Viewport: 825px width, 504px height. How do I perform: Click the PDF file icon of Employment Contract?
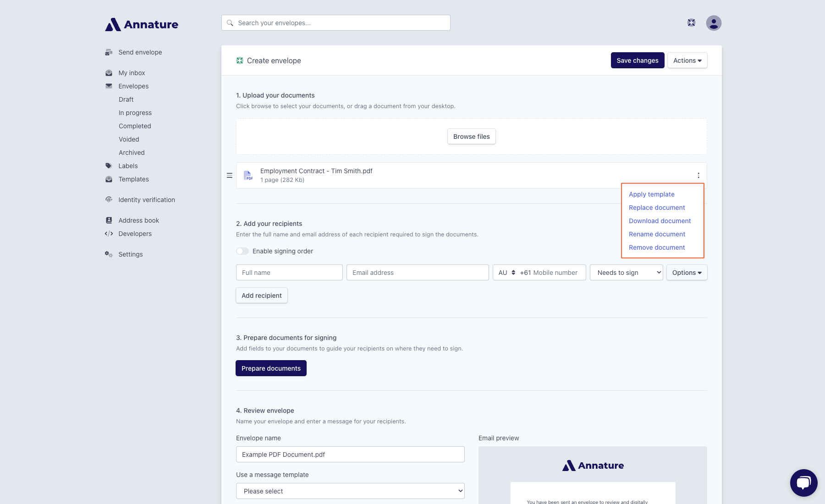pos(248,175)
